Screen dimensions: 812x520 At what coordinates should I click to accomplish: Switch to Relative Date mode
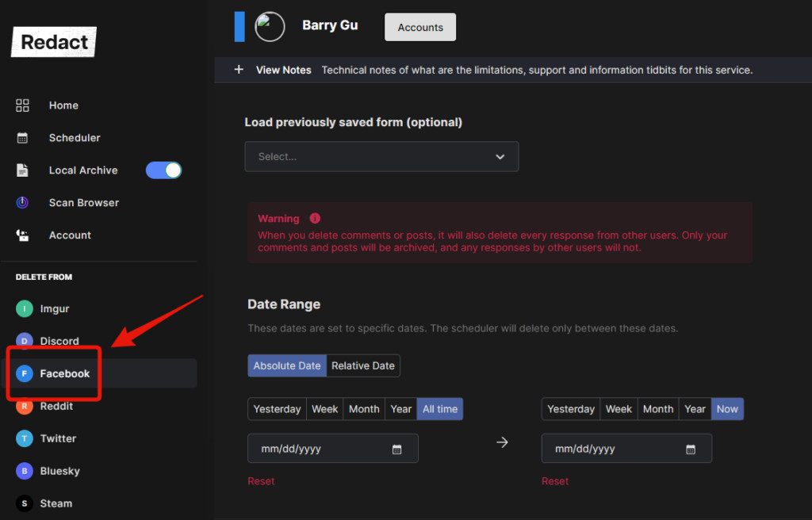363,365
